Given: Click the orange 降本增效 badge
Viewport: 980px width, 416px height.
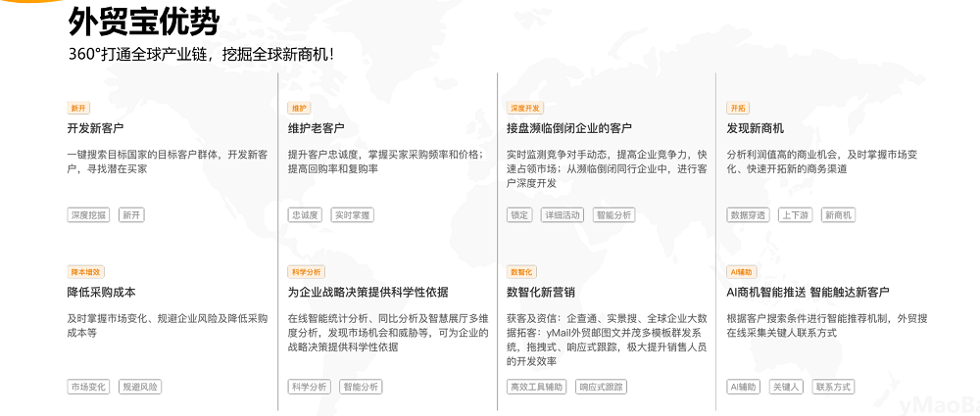Looking at the screenshot, I should point(85,272).
